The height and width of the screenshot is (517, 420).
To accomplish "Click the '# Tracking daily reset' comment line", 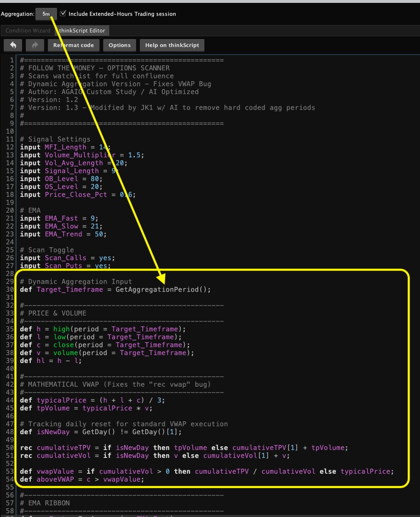I will pos(124,424).
